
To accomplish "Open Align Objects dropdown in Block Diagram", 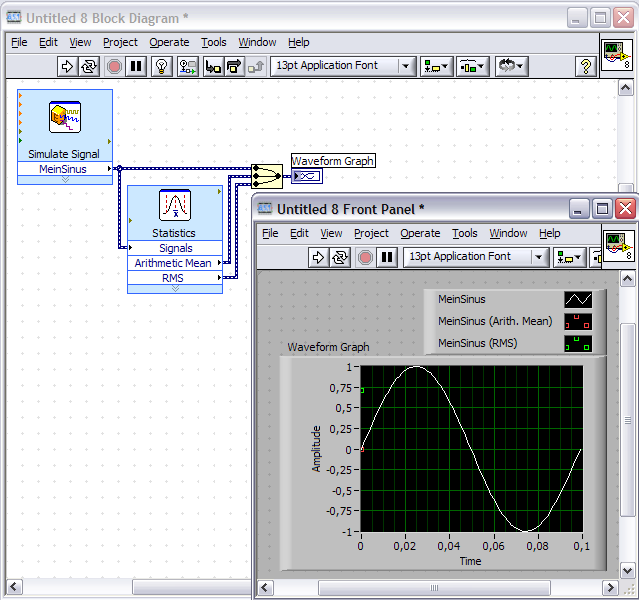I will click(x=437, y=66).
